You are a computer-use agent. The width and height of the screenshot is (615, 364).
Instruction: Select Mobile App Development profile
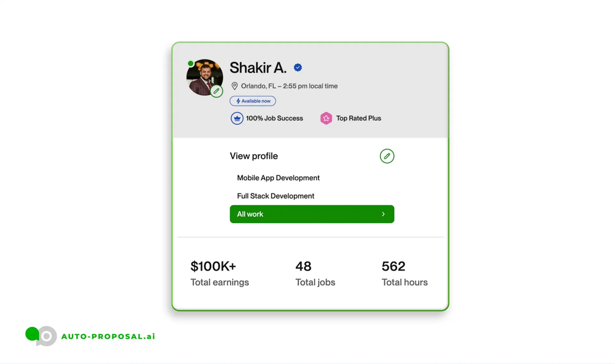(278, 178)
